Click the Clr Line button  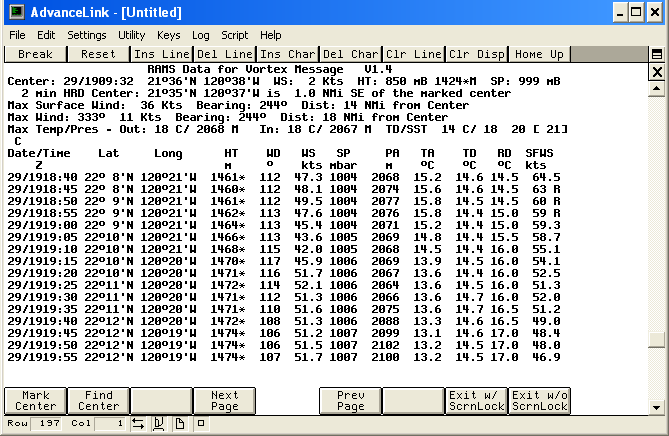coord(413,54)
